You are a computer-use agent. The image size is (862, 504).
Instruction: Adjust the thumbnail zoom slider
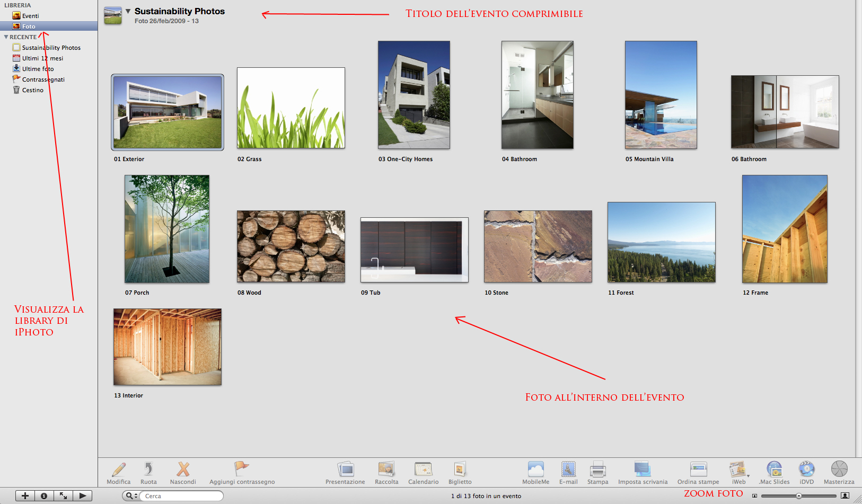pos(798,496)
